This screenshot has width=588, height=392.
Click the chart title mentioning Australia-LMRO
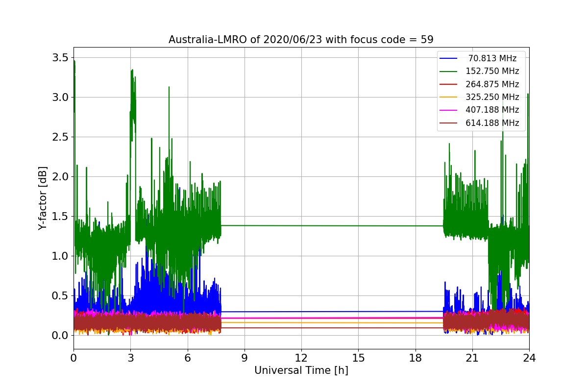pyautogui.click(x=301, y=40)
